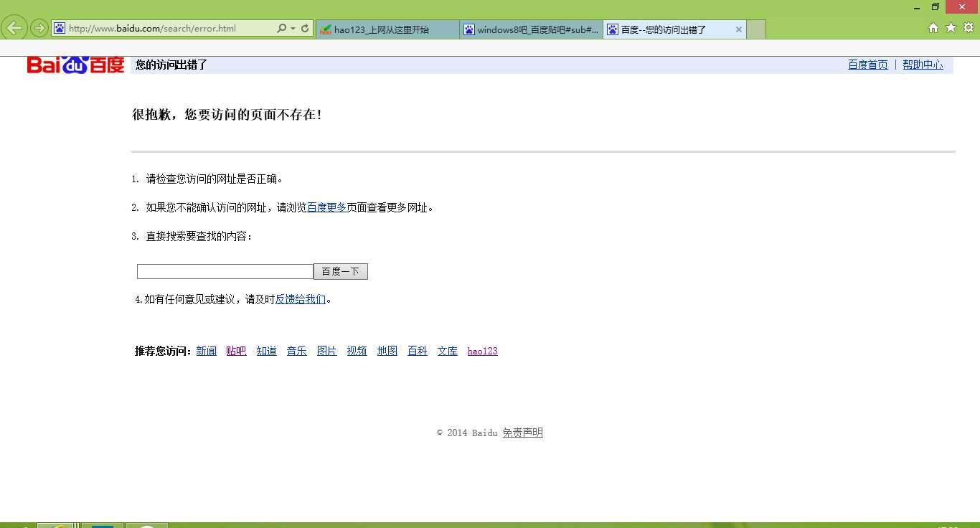Follow the 百度更多 link
Screen dimensions: 980x528
point(327,207)
